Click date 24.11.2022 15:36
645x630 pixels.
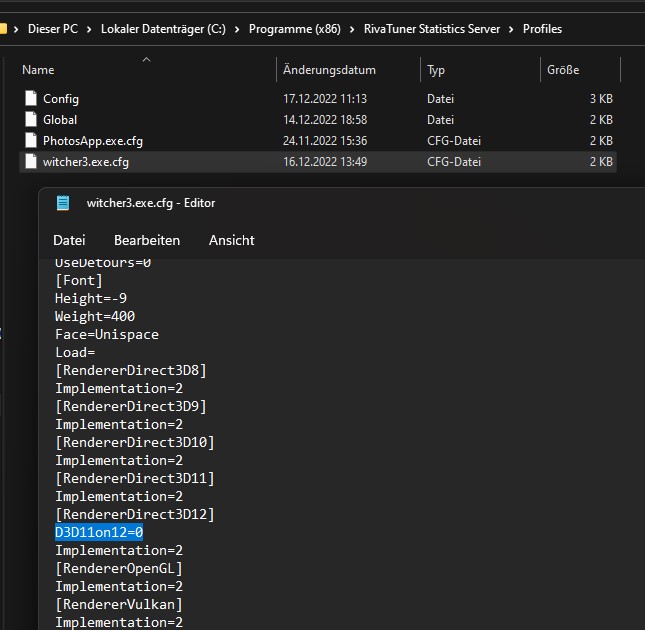point(325,141)
